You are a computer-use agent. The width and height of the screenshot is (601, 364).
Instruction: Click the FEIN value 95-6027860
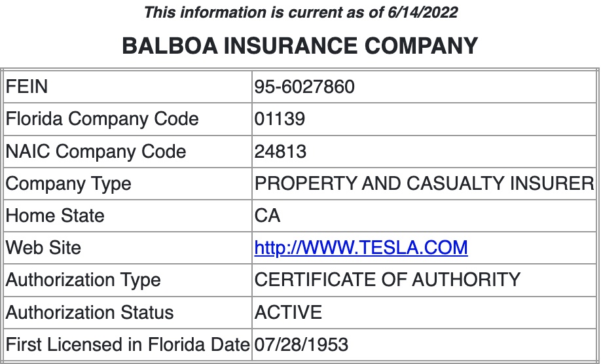304,86
